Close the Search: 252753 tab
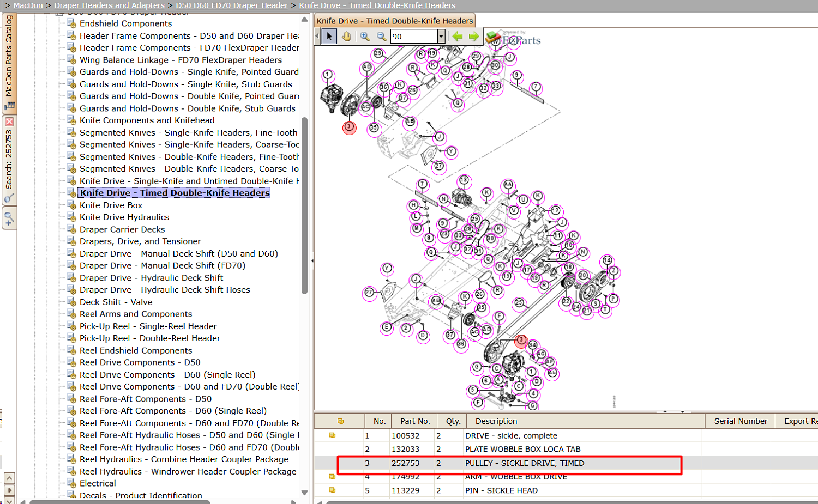Image resolution: width=818 pixels, height=504 pixels. (x=9, y=122)
